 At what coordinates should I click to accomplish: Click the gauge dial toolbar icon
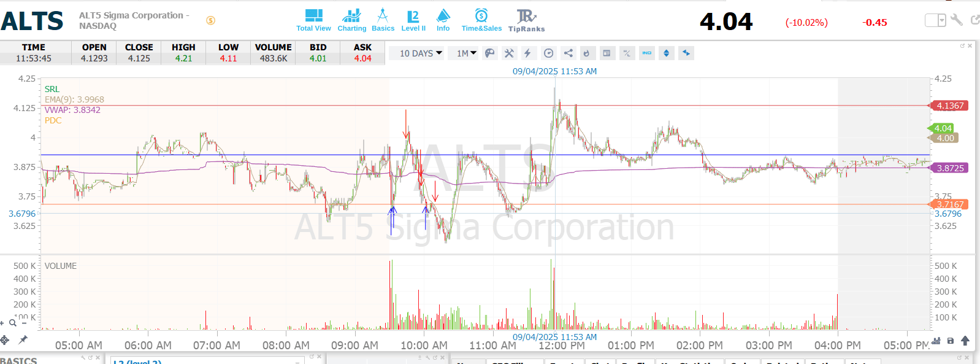pos(548,53)
